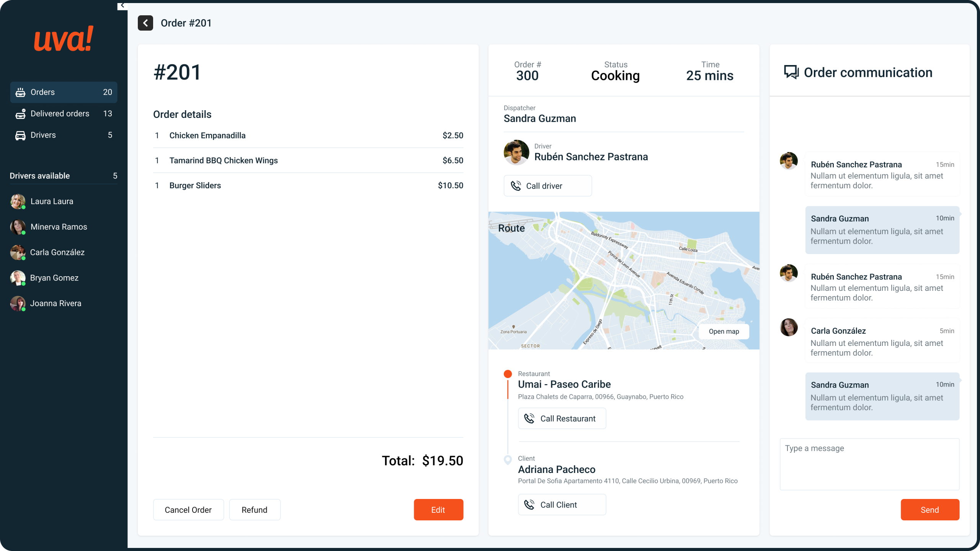Focus the Type a message field

click(x=869, y=464)
